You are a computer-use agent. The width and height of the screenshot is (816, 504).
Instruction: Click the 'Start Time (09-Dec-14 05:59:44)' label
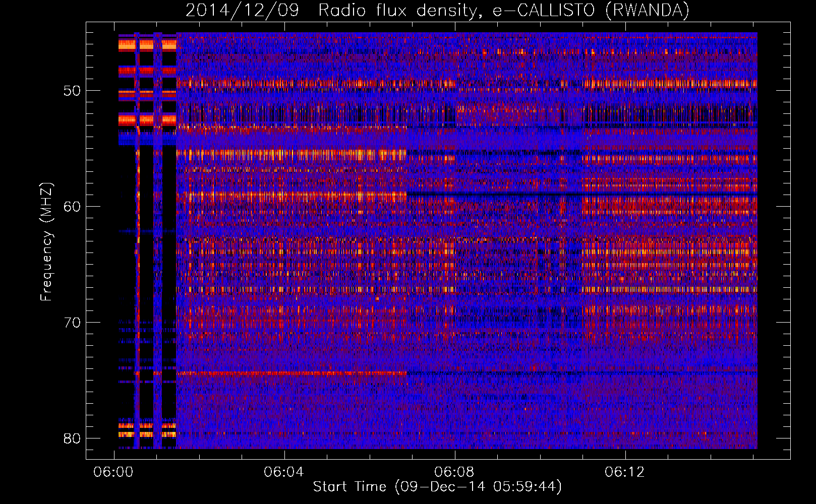pos(437,487)
